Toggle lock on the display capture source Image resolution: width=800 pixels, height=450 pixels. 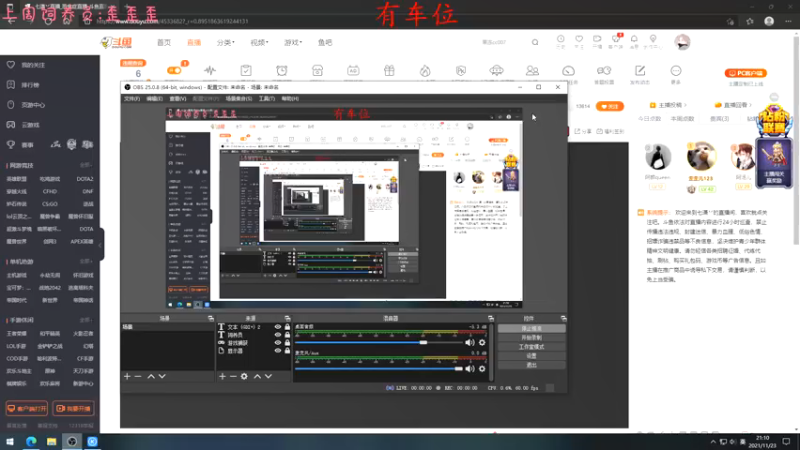[x=287, y=351]
